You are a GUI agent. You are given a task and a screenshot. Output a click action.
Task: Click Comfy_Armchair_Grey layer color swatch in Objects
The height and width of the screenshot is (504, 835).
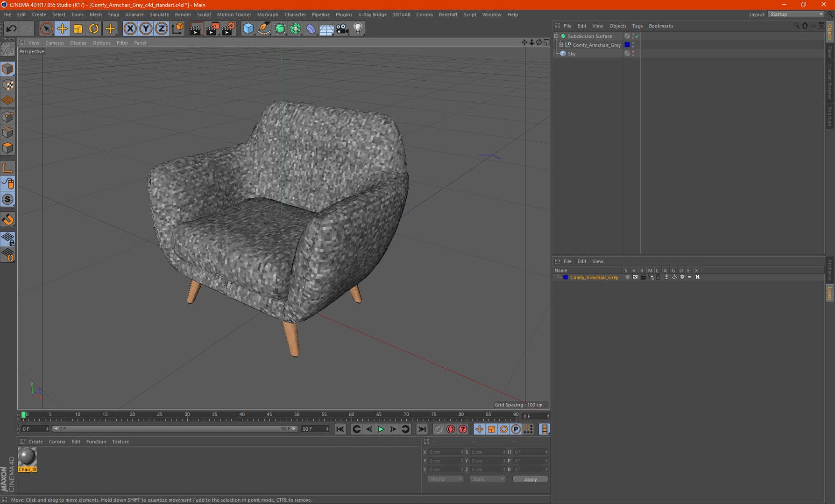pos(627,45)
